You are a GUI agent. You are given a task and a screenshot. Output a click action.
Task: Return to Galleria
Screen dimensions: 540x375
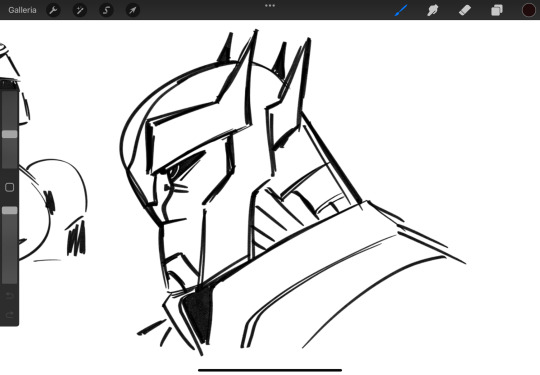22,10
